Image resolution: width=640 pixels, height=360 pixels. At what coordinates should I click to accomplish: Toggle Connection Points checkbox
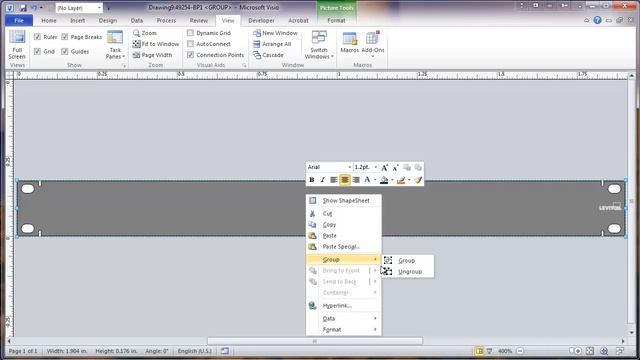(x=190, y=55)
